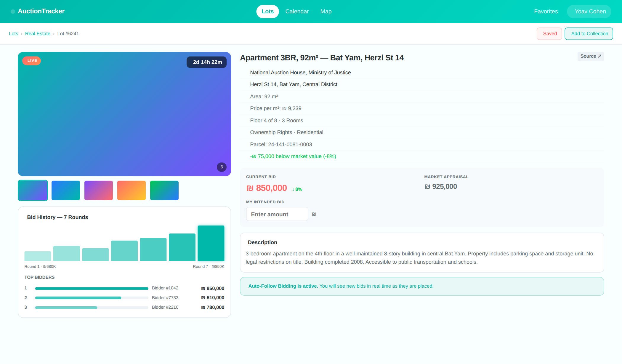Click Herzl St 14, Bat Yam address
This screenshot has height=364, width=622.
(x=294, y=84)
